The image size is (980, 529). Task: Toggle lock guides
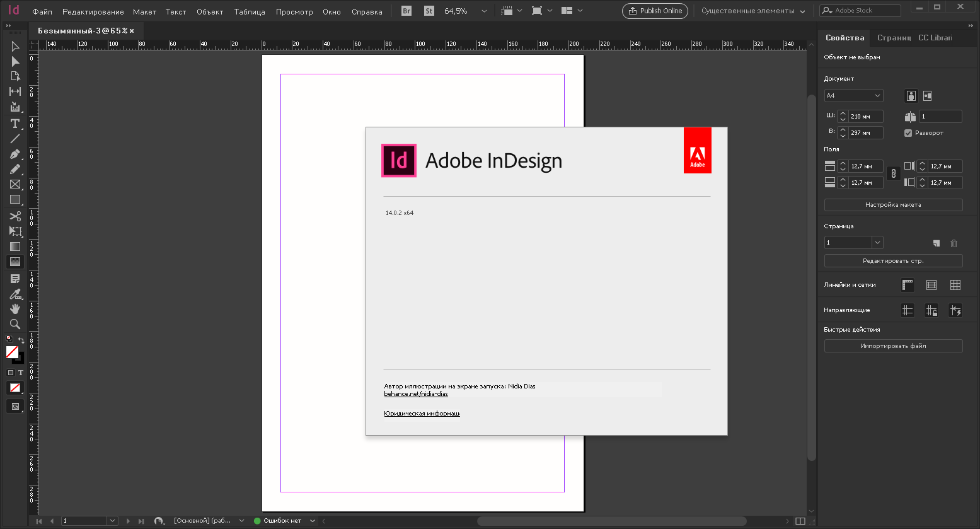931,310
